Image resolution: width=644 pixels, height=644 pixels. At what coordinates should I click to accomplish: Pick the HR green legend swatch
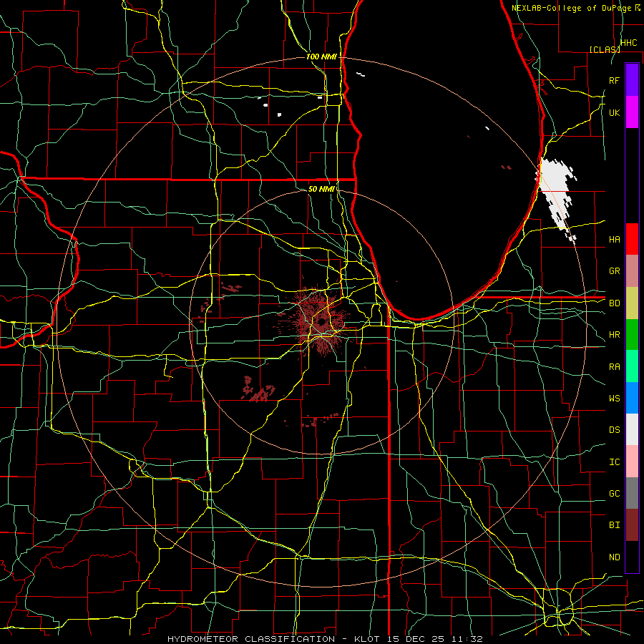[632, 335]
